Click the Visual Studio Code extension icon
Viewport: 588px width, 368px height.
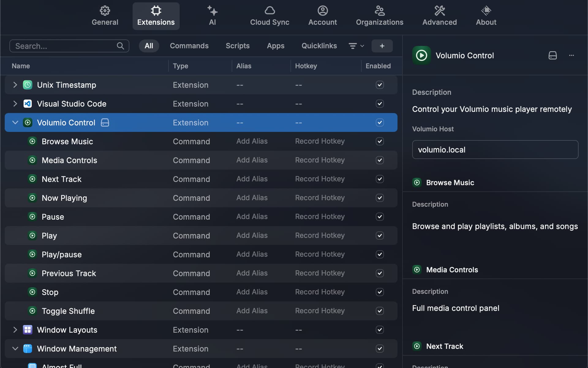point(28,104)
